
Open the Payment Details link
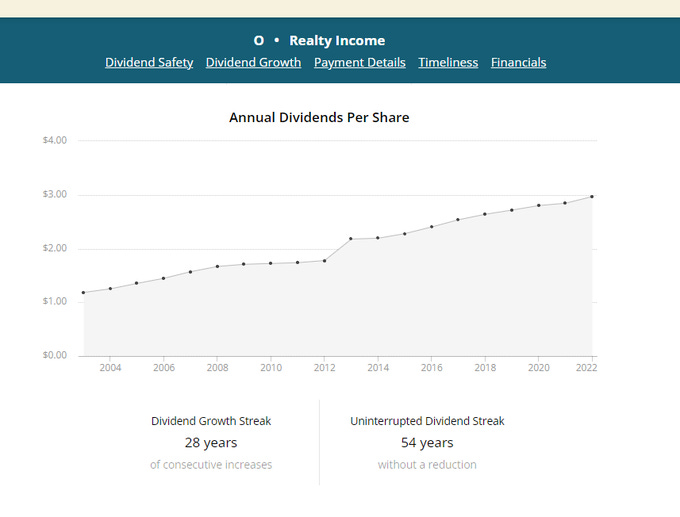click(360, 62)
